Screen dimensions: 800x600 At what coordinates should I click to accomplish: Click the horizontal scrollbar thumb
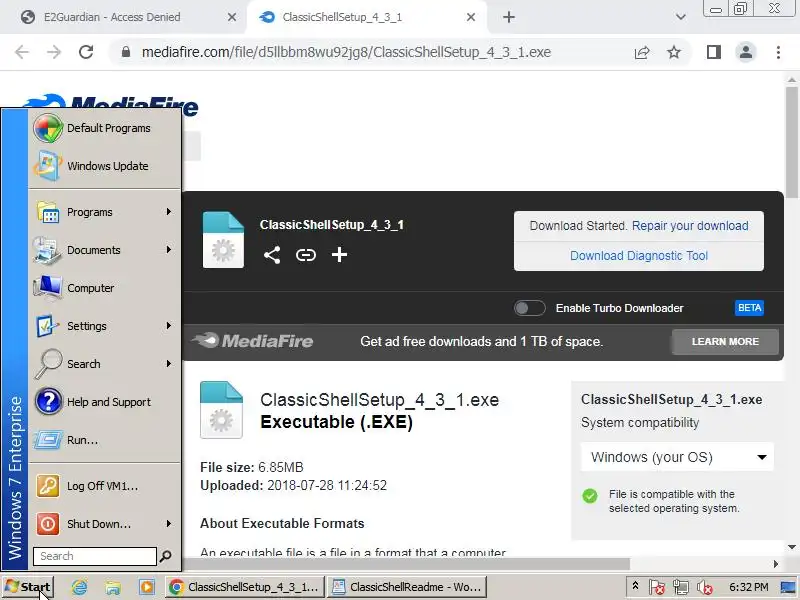406,564
